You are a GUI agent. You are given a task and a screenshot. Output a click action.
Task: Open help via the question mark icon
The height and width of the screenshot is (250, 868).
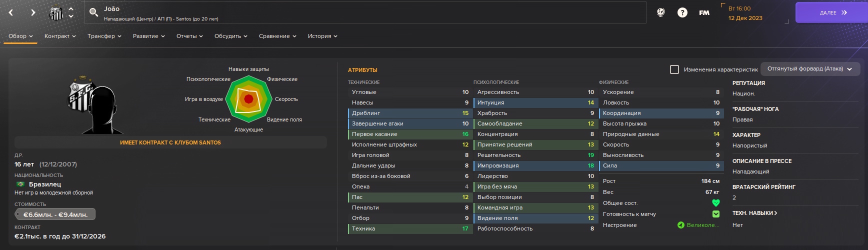(682, 12)
